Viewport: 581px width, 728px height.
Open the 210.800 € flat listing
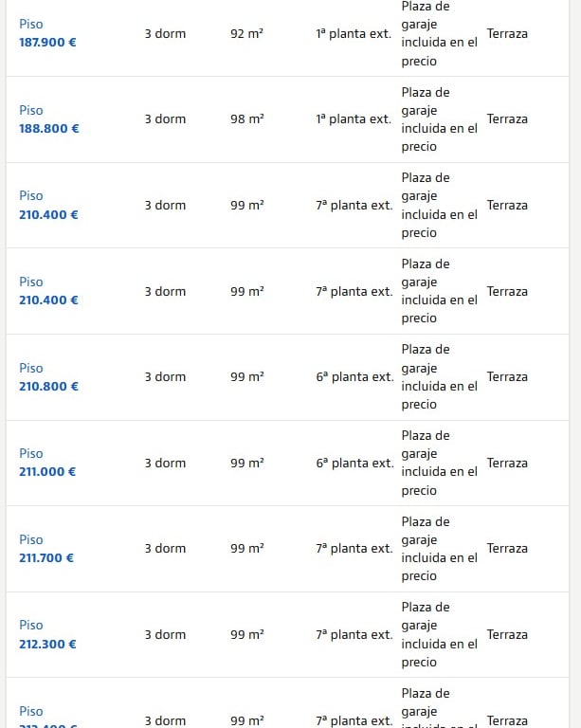coord(48,386)
